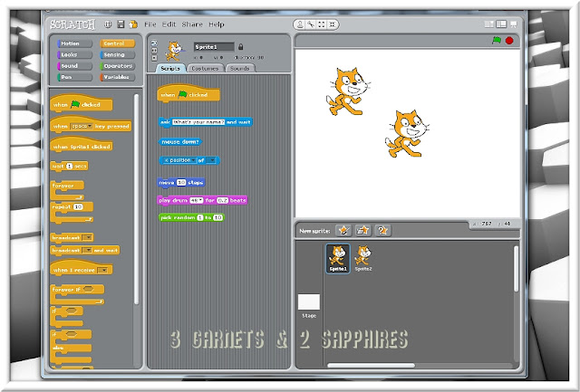Open the 'space' key dropdown in palette
This screenshot has width=580, height=392.
(82, 126)
